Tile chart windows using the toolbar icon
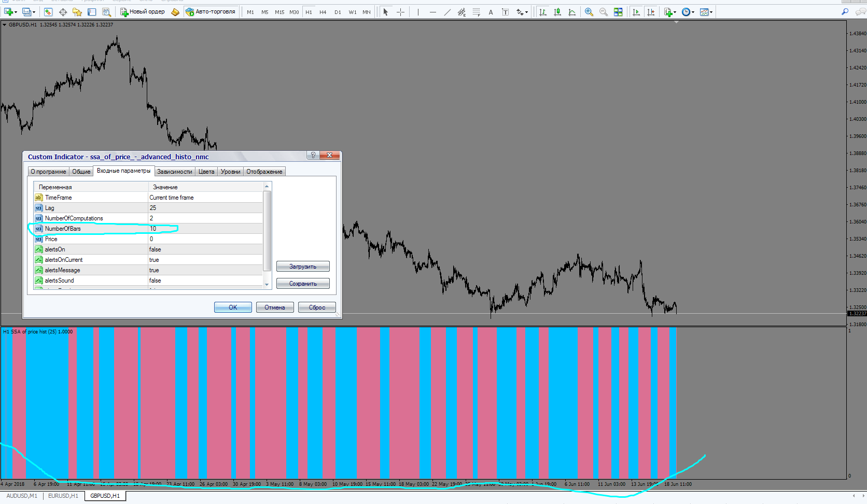 618,12
